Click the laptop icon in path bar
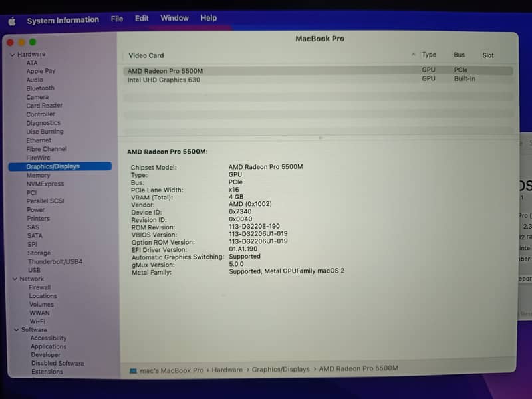The height and width of the screenshot is (399, 532). tap(133, 369)
